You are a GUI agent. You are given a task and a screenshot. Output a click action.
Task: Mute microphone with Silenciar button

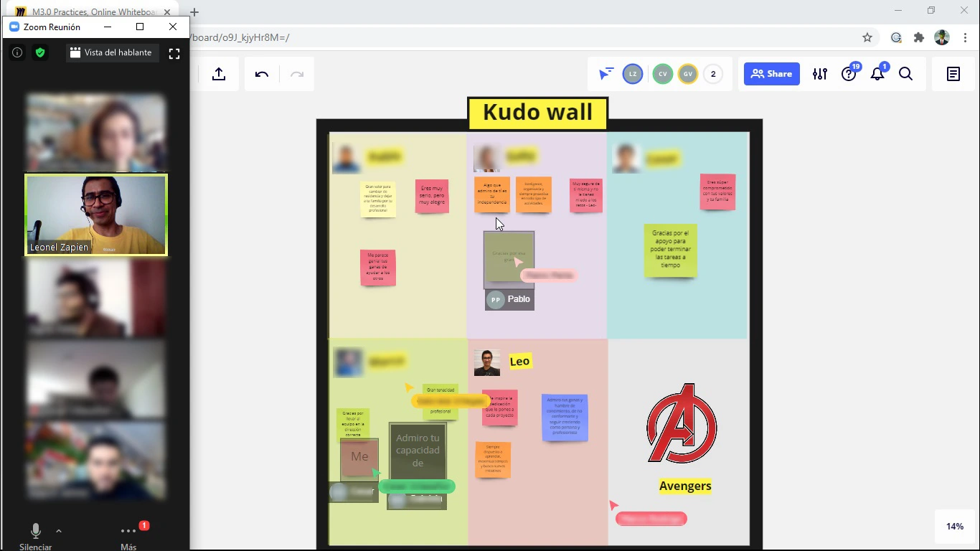coord(36,535)
